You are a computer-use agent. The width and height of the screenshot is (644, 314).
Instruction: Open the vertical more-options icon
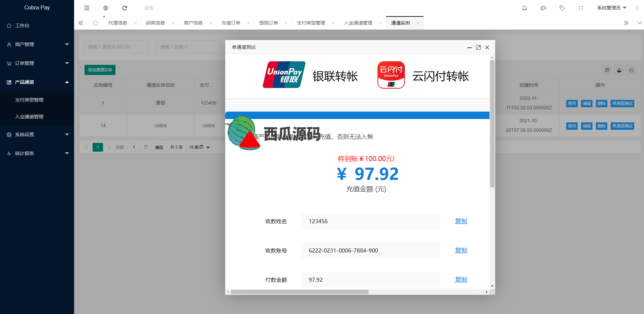click(637, 8)
